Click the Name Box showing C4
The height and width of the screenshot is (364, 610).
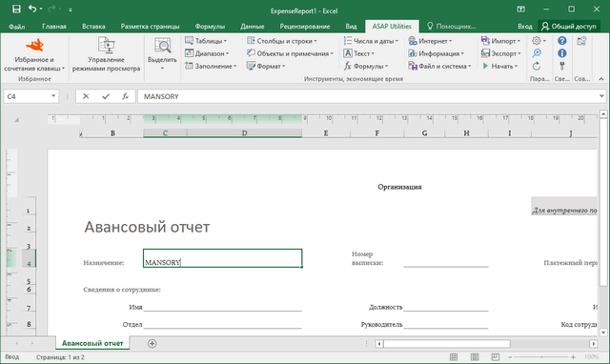(x=27, y=96)
